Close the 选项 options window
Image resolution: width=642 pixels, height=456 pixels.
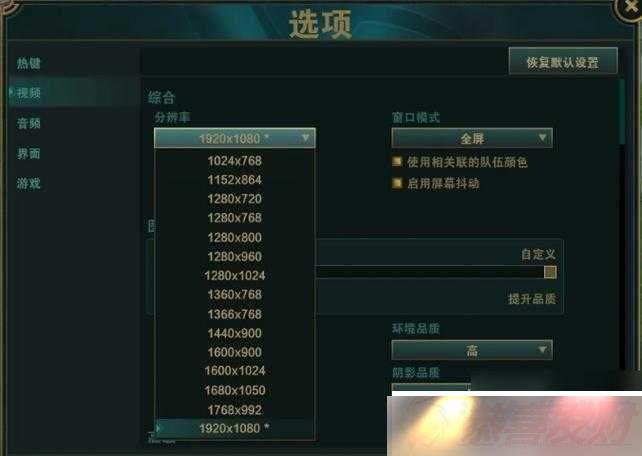click(x=631, y=7)
